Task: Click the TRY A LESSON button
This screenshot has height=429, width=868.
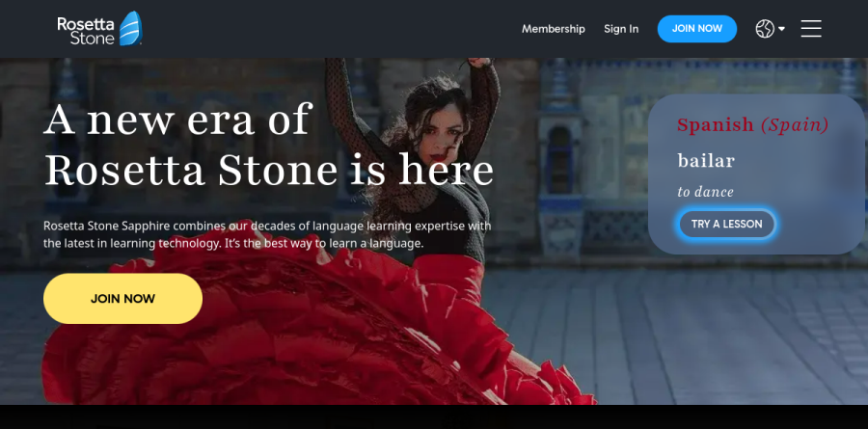Action: point(726,225)
